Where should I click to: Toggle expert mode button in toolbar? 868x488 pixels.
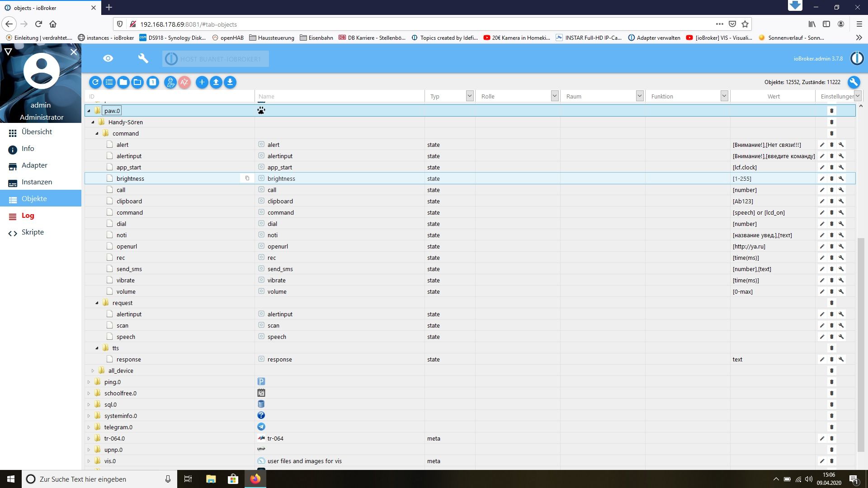point(170,82)
